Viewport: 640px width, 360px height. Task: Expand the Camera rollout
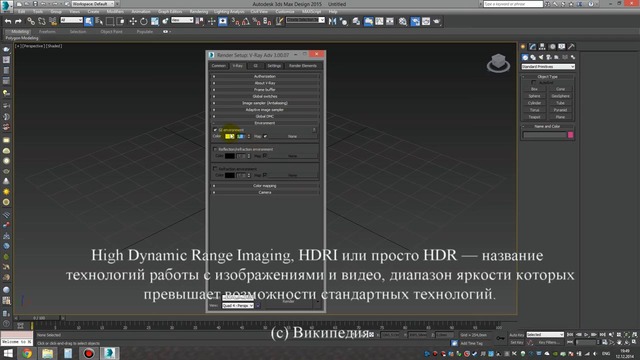point(265,192)
